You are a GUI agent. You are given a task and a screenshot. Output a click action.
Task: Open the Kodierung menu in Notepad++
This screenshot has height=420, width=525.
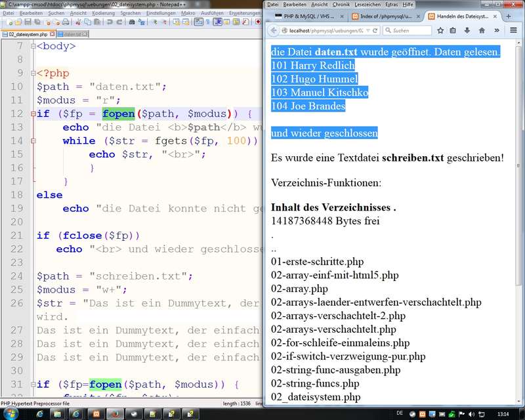(103, 12)
